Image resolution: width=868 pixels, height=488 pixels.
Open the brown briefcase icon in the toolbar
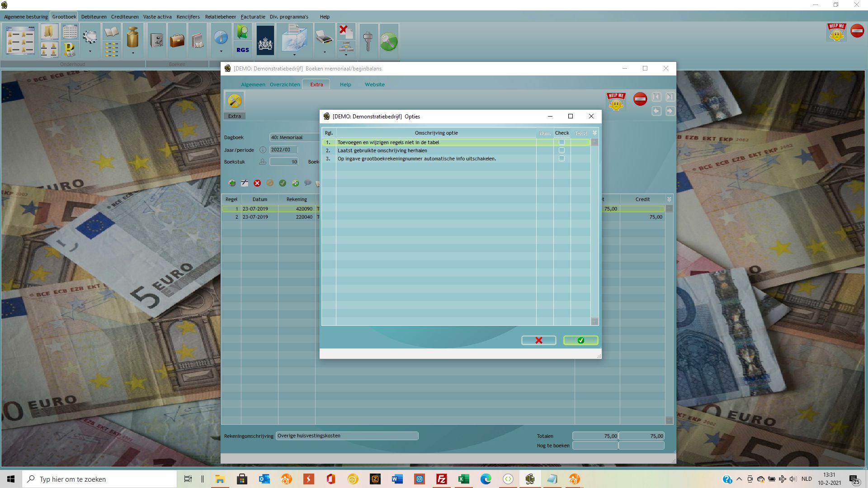pyautogui.click(x=177, y=41)
